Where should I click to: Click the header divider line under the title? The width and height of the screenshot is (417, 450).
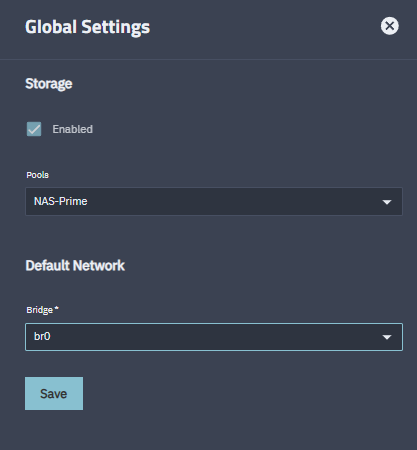208,60
